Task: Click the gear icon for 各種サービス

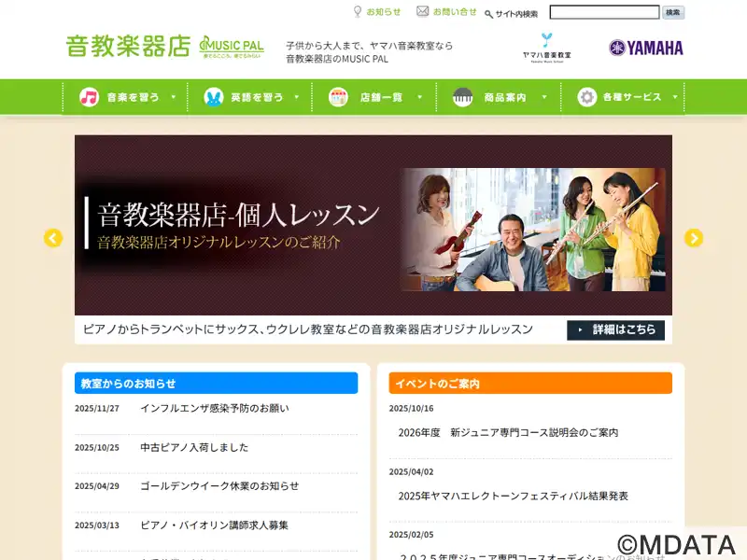Action: pyautogui.click(x=587, y=97)
